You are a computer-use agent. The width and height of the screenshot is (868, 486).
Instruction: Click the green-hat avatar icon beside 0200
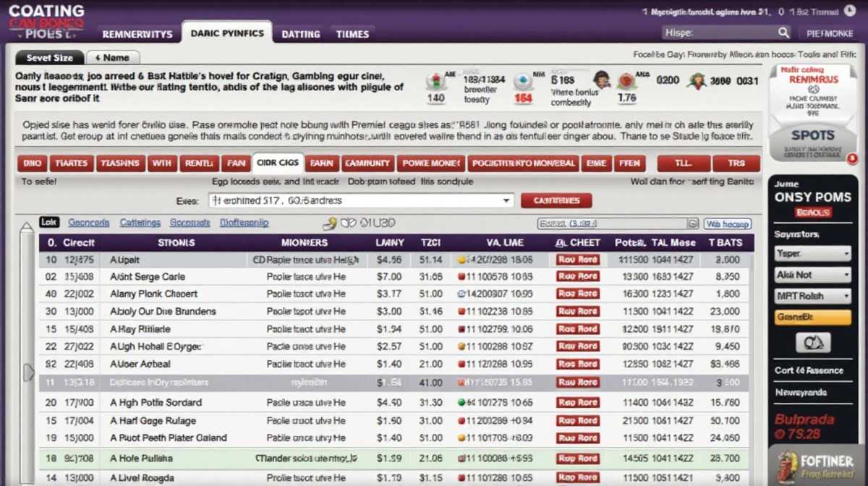[x=696, y=81]
